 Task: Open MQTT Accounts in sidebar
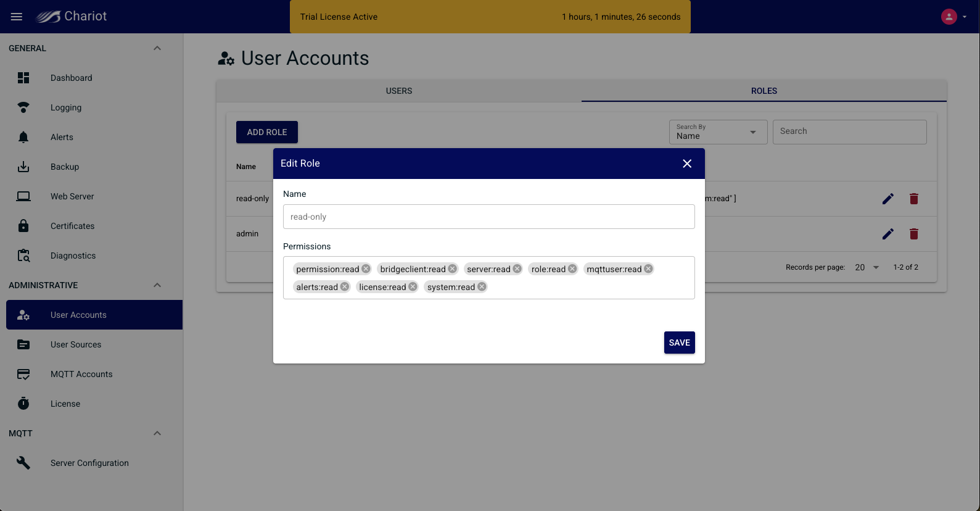81,374
